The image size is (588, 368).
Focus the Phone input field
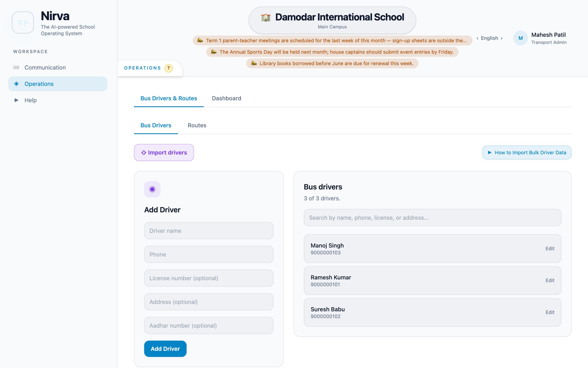click(x=209, y=254)
